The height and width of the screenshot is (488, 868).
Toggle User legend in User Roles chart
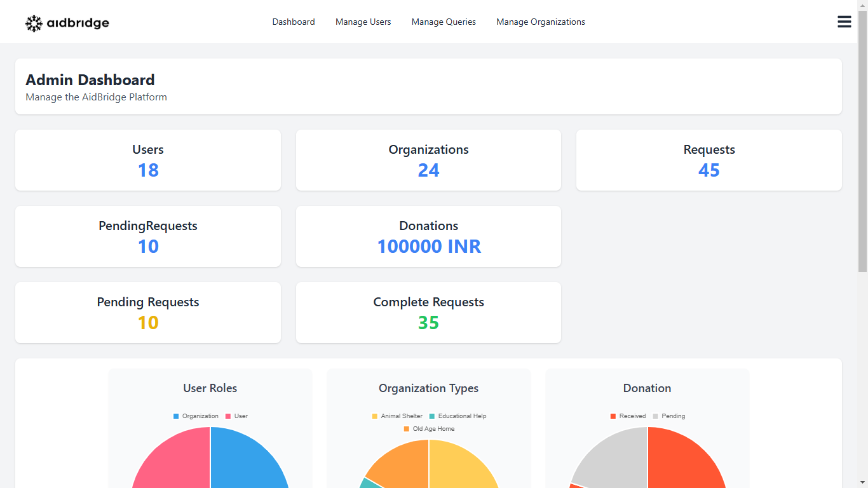tap(236, 416)
